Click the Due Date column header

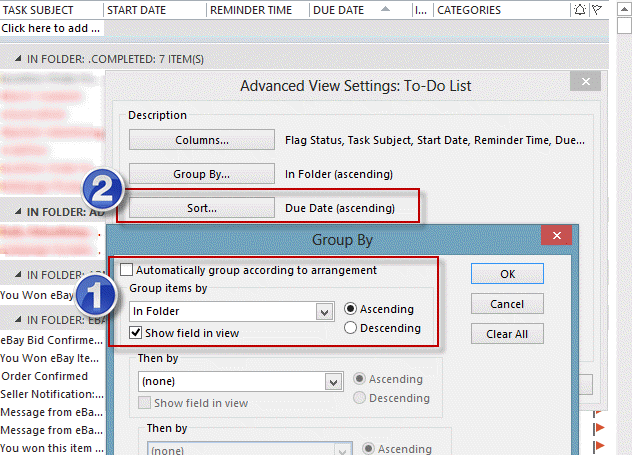coord(361,10)
